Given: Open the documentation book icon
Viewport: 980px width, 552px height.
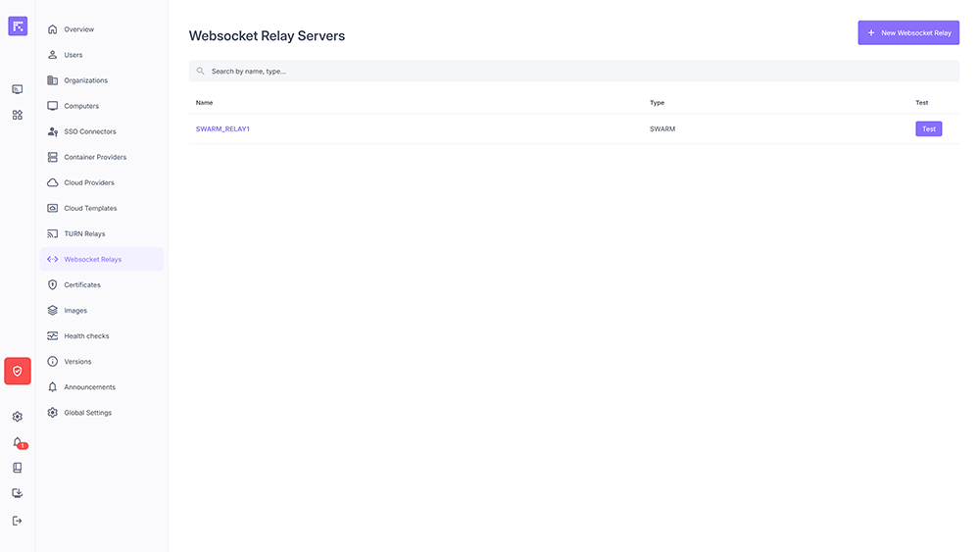Looking at the screenshot, I should click(18, 468).
